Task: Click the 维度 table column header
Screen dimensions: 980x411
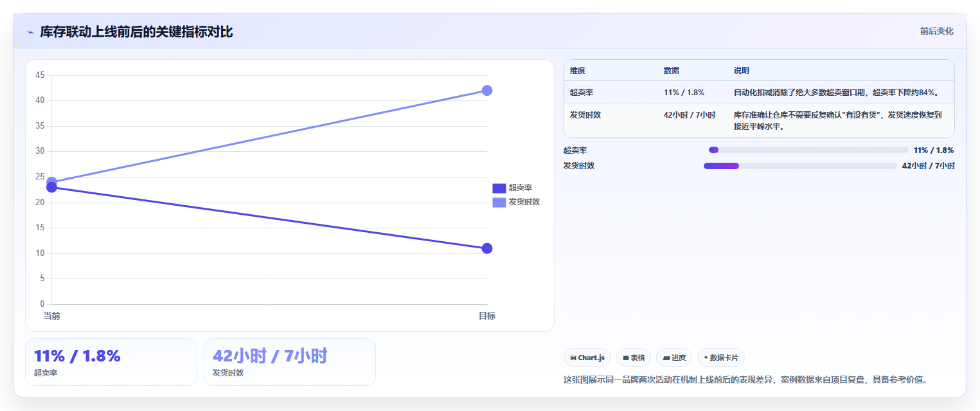Action: [x=578, y=71]
